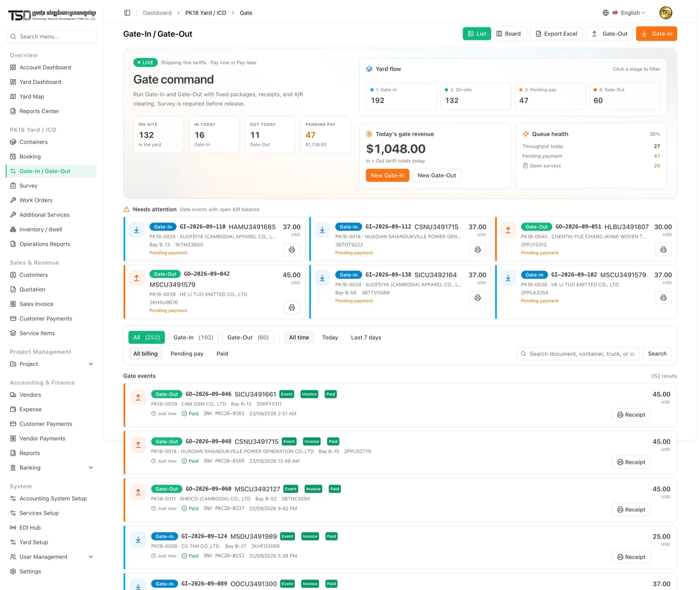
Task: Open receipt for GO-2026-09-048 event
Action: click(x=631, y=462)
